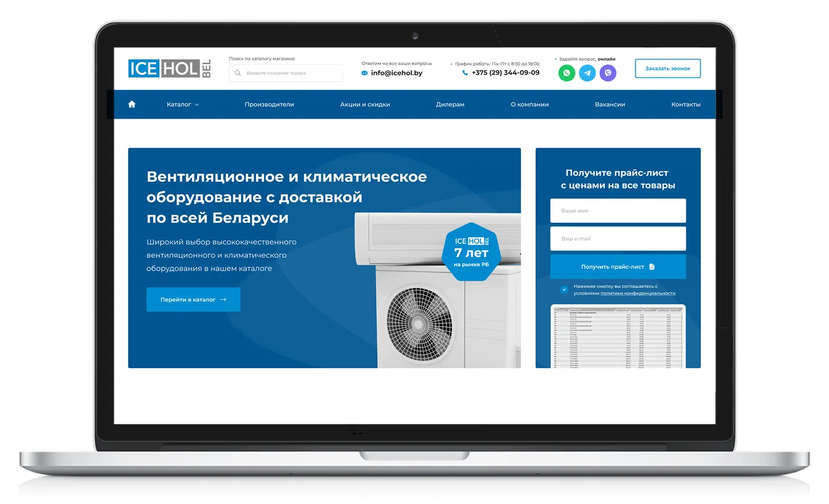Click the price list preview thumbnail
This screenshot has height=504, width=829.
point(618,336)
